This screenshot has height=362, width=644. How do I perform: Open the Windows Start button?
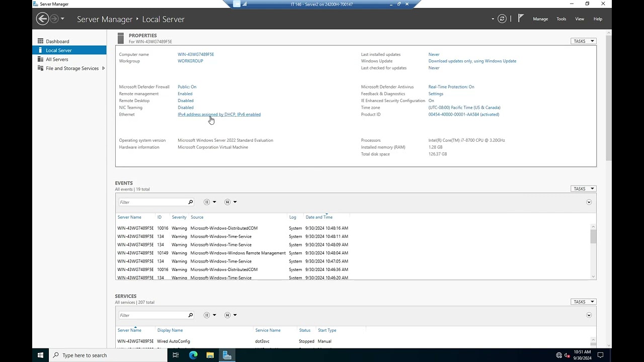(40, 355)
